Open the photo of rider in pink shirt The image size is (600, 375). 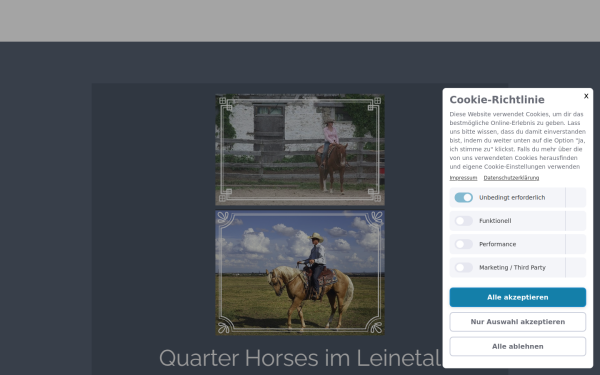coord(300,150)
